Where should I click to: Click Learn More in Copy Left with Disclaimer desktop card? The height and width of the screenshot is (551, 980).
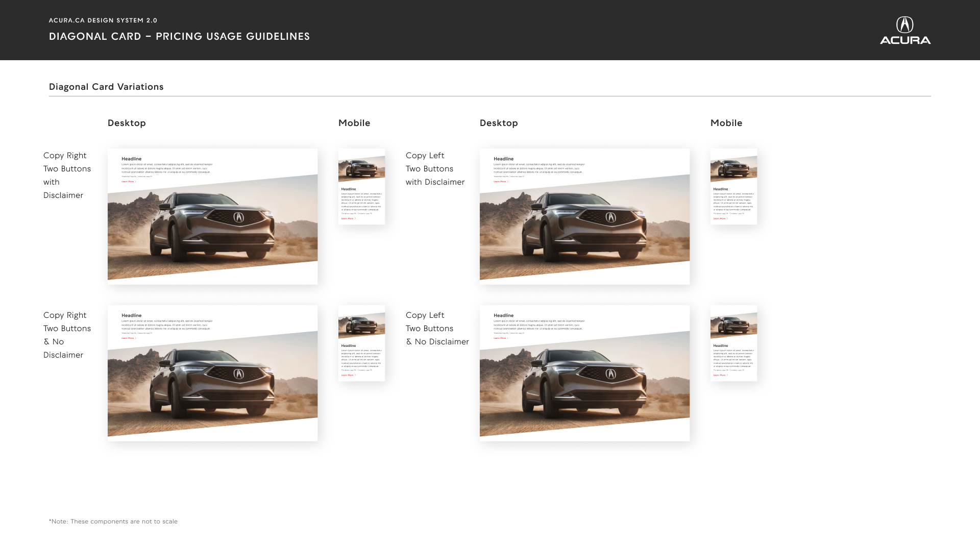pyautogui.click(x=501, y=182)
